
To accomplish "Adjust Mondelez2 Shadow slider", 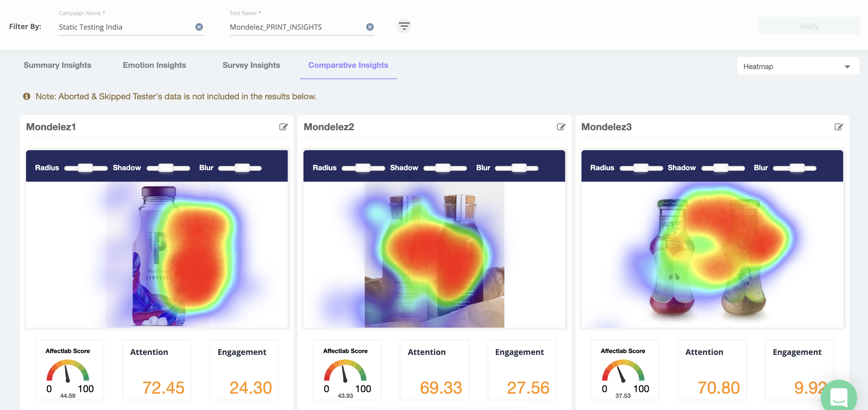I will [445, 168].
